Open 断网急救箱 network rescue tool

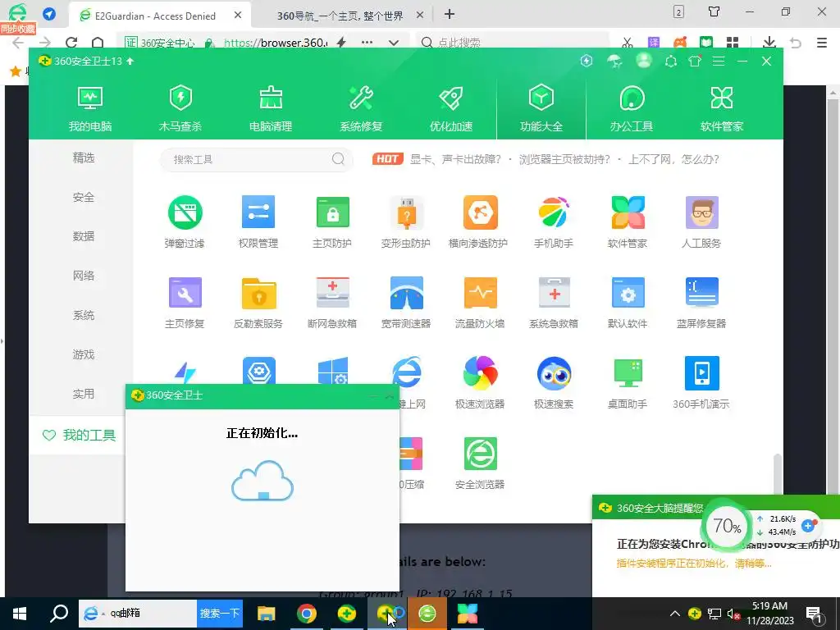click(x=332, y=302)
